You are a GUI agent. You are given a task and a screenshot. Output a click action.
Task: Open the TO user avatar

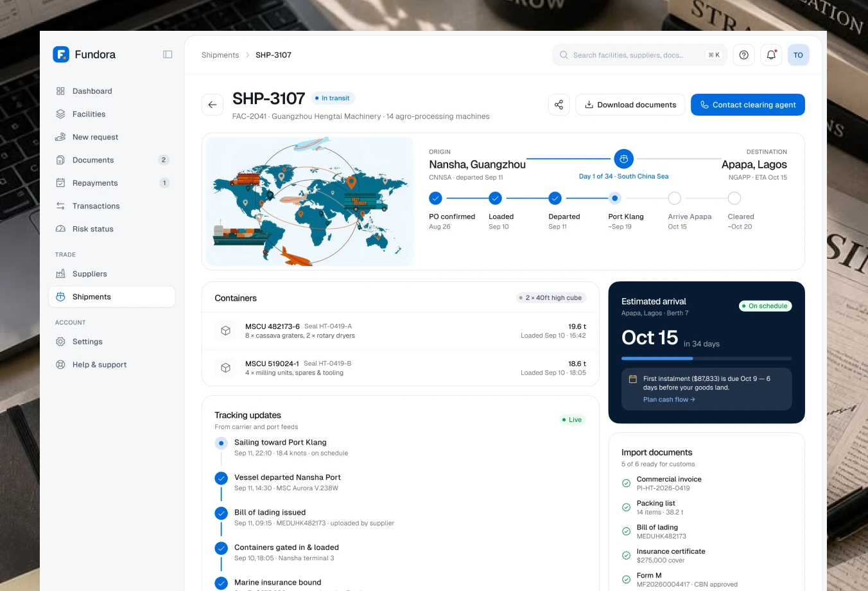(x=798, y=55)
